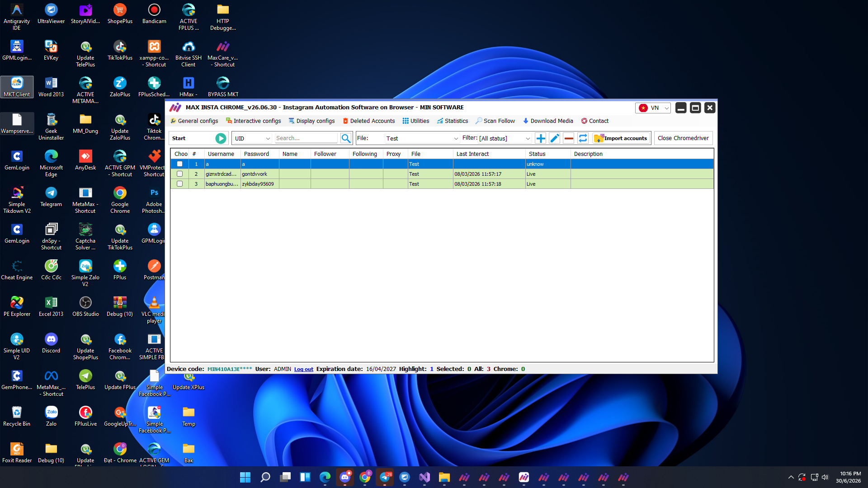
Task: Open Antigravity IDE desktop icon
Action: [x=17, y=17]
